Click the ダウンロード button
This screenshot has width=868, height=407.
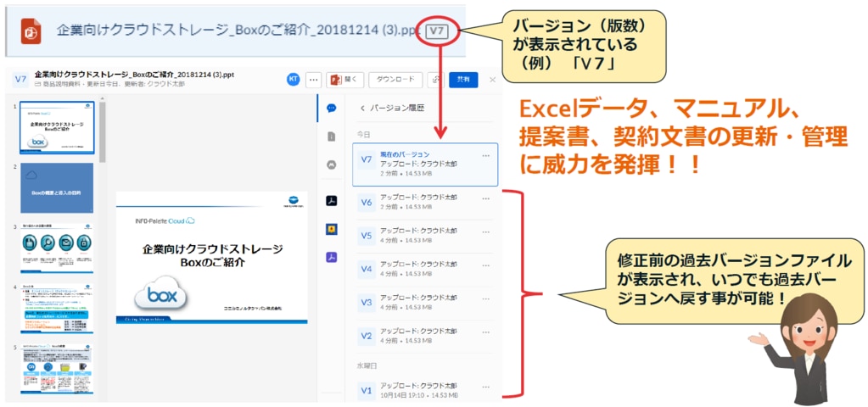(x=395, y=80)
